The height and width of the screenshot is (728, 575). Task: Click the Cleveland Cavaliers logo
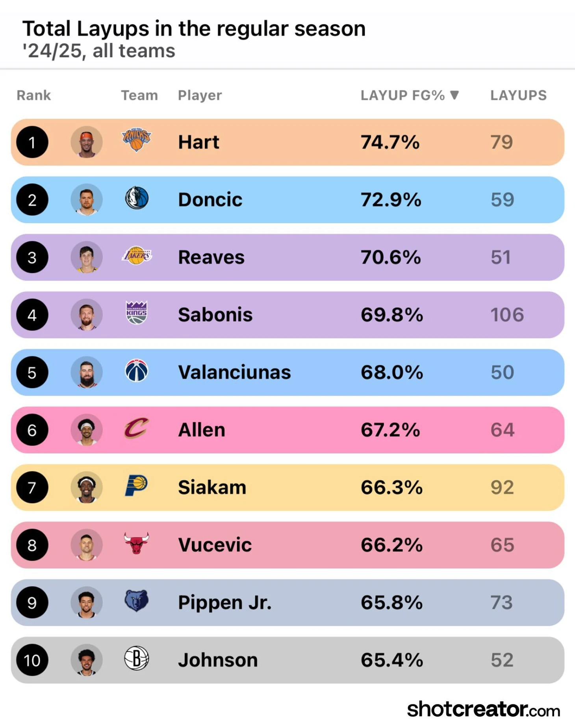(136, 428)
